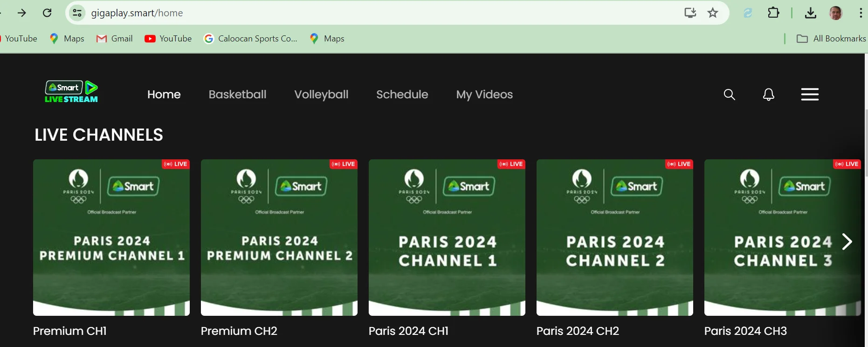Open the search magnifier icon
This screenshot has height=347, width=868.
coord(730,95)
